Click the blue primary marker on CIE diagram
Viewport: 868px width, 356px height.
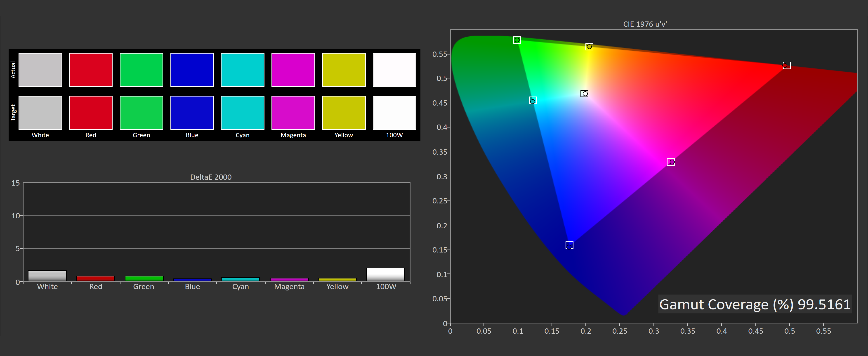569,245
